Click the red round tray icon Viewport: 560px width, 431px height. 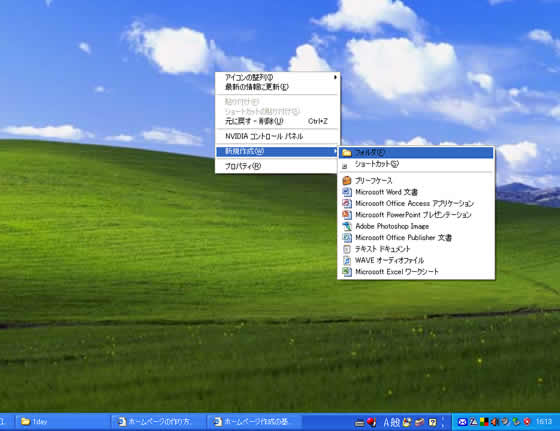point(527,422)
